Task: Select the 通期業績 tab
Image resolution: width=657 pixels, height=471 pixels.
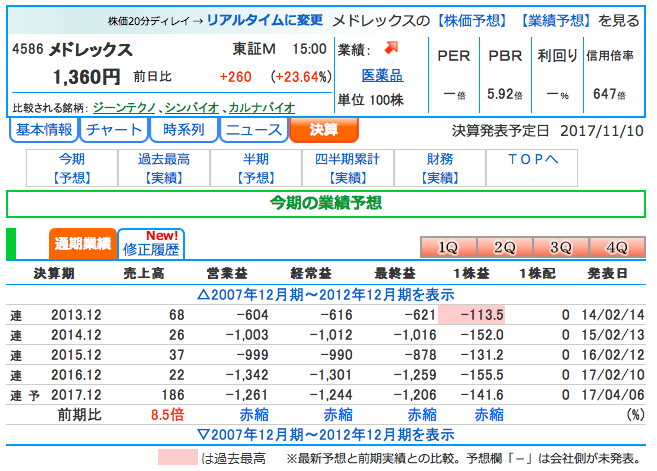Action: pos(83,243)
